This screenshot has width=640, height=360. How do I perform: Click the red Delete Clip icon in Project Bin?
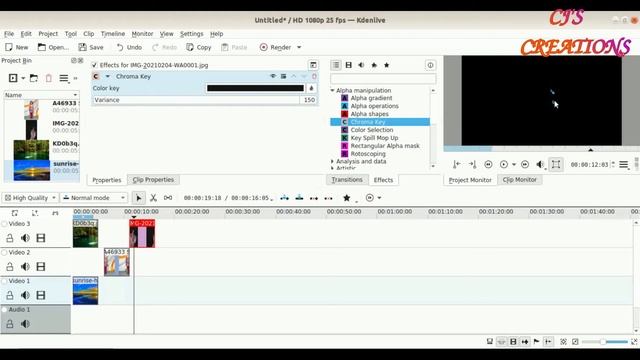pyautogui.click(x=49, y=78)
